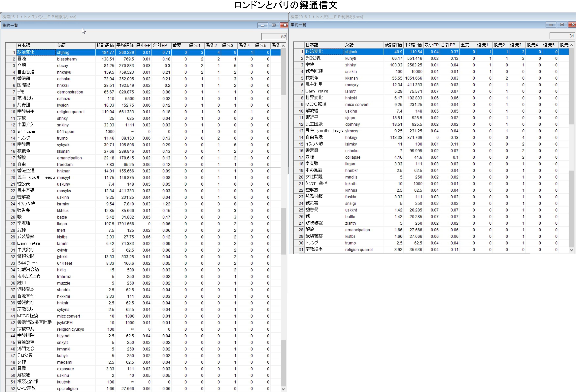Click right table scroll-up arrow
The image size is (576, 392).
click(x=572, y=45)
